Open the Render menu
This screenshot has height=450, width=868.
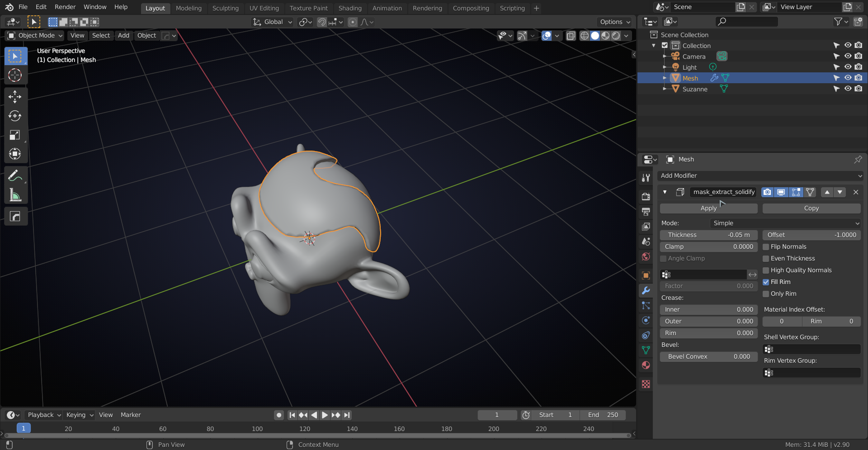(65, 7)
